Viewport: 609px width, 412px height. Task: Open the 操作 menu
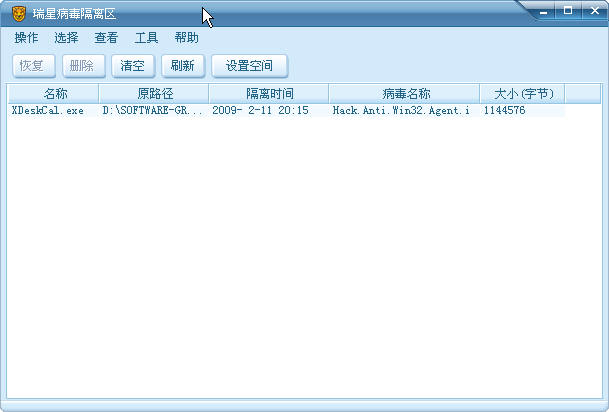pos(26,38)
